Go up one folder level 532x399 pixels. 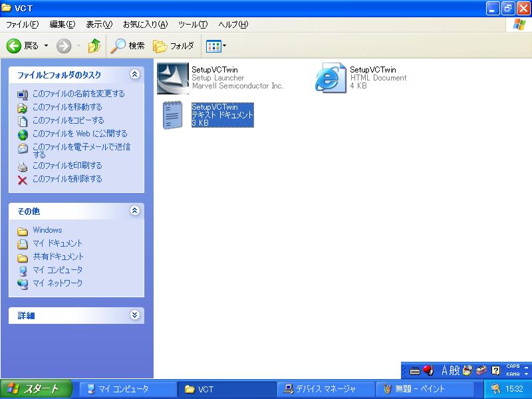94,46
